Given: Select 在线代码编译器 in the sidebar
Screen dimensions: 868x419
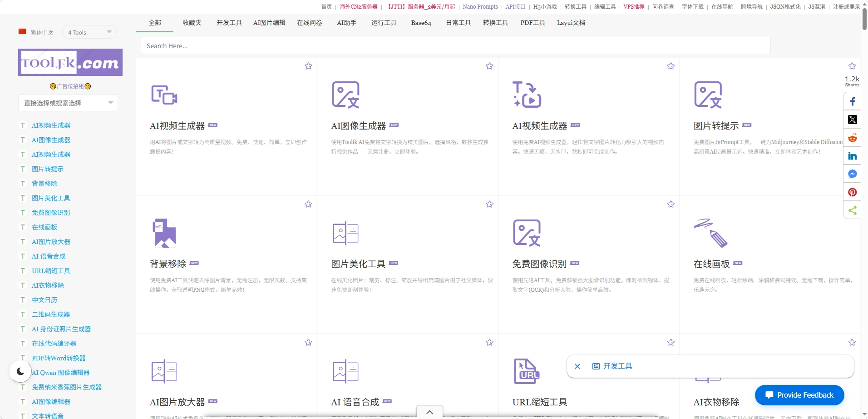Looking at the screenshot, I should [x=54, y=344].
